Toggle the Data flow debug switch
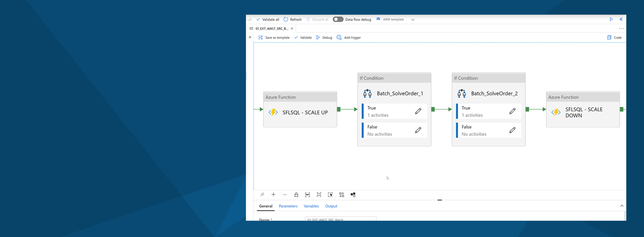 (x=338, y=19)
